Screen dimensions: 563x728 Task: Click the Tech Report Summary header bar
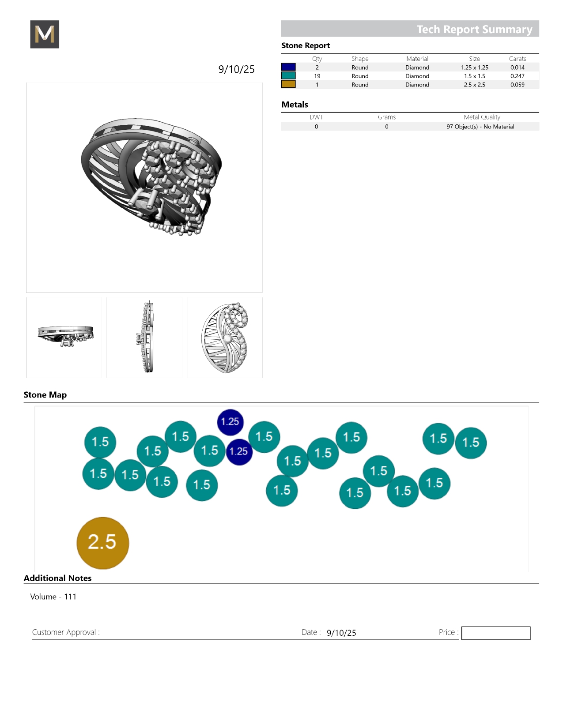(x=410, y=29)
